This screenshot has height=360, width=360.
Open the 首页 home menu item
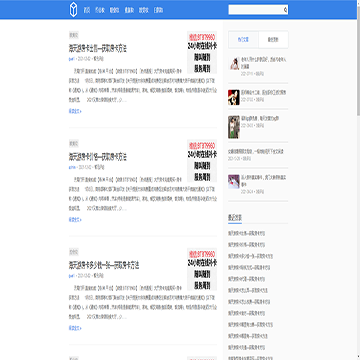[x=87, y=10]
